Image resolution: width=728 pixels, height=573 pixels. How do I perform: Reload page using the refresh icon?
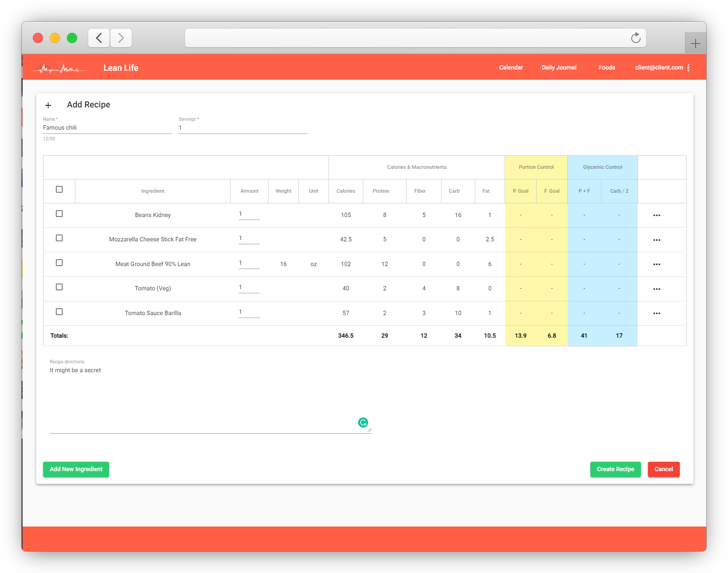tap(636, 38)
